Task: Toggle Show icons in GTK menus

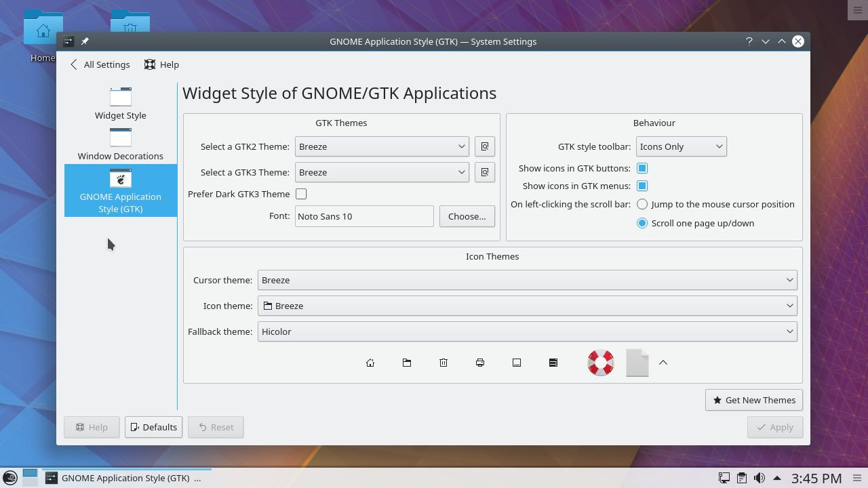Action: [x=642, y=186]
